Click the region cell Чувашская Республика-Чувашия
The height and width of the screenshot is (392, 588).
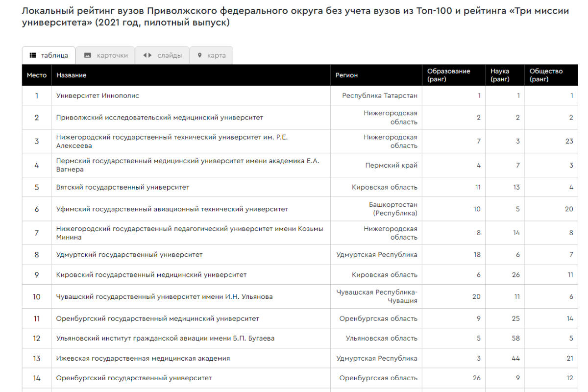tap(377, 297)
